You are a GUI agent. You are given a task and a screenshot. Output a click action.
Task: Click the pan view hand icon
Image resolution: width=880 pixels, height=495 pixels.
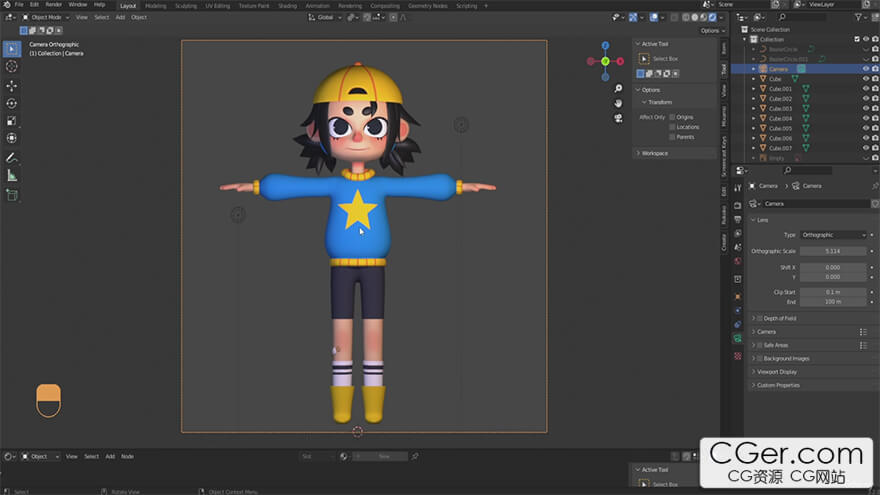[618, 102]
